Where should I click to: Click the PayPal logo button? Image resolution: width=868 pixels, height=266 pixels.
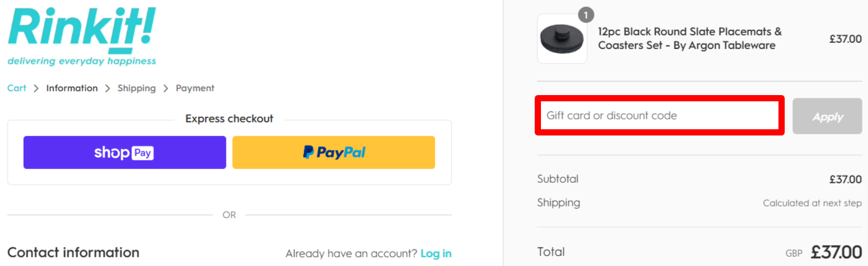pyautogui.click(x=334, y=152)
